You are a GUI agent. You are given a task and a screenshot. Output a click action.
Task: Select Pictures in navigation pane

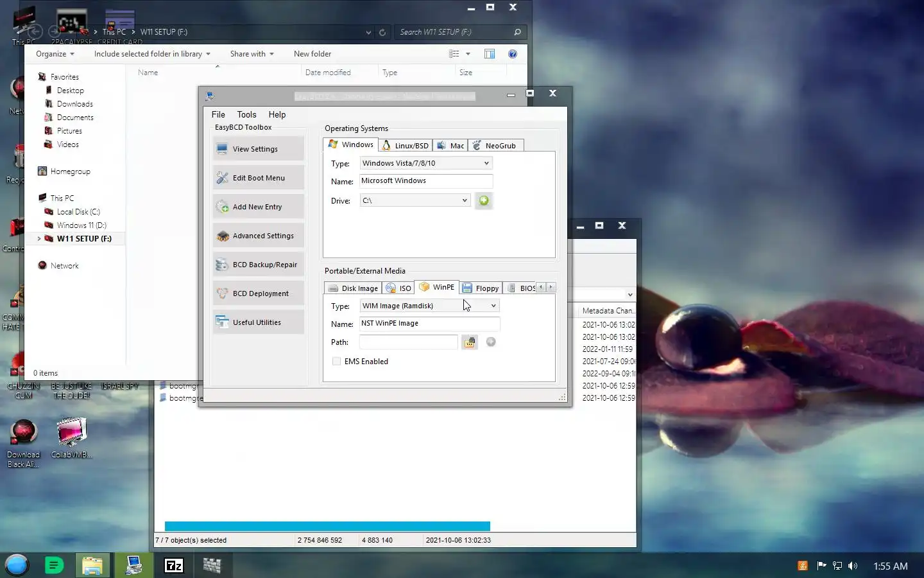(x=69, y=131)
